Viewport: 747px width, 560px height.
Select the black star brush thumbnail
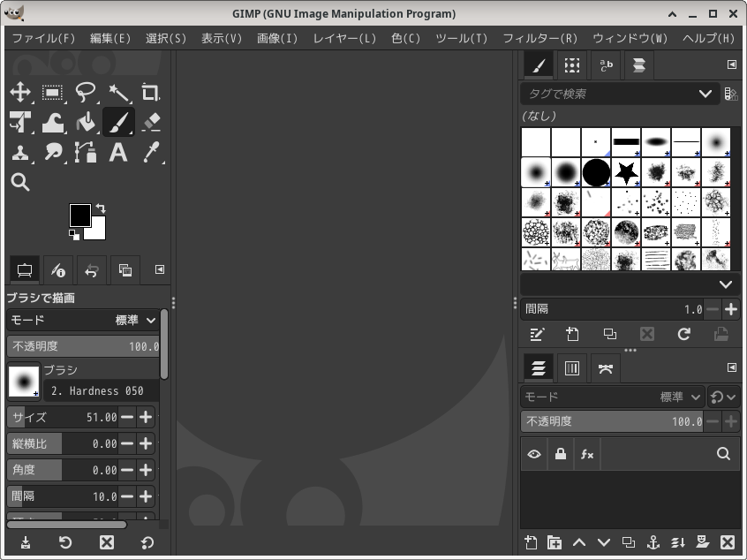[x=626, y=172]
